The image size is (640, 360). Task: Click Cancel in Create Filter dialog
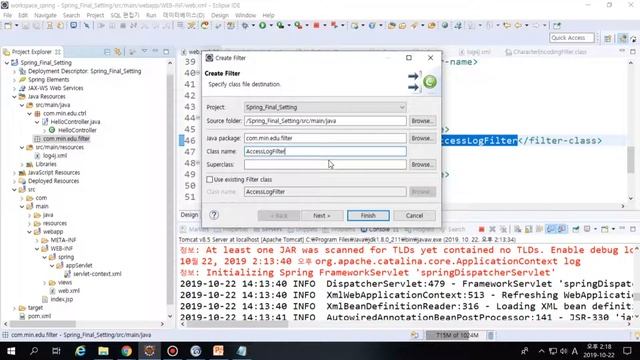[x=414, y=216]
